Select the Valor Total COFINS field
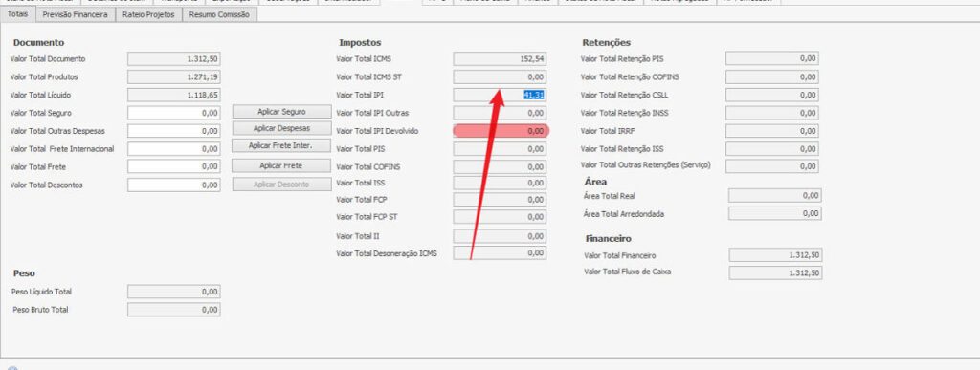Screen dimensions: 980x370 [x=500, y=167]
